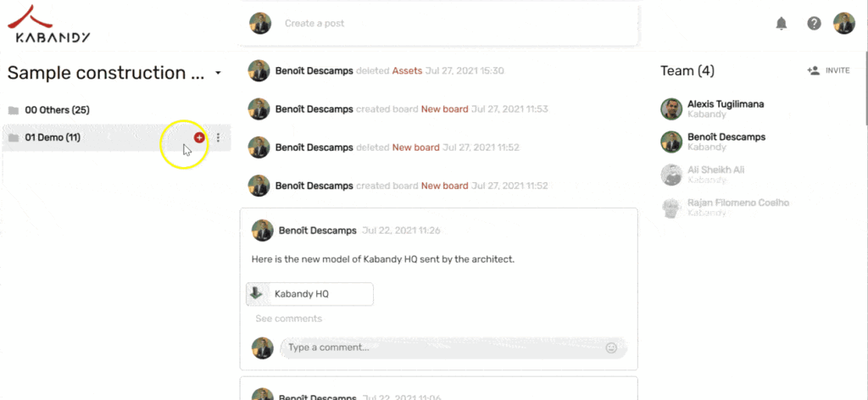Click New board link created at 11:53
868x400 pixels.
[x=444, y=109]
